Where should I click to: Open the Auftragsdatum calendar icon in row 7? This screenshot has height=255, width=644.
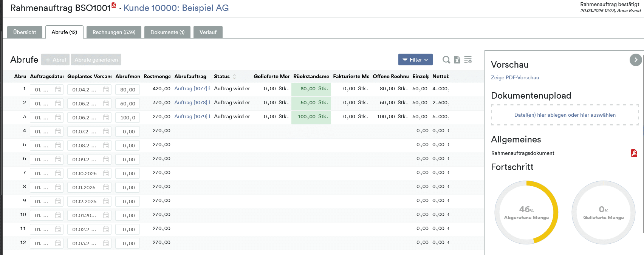58,173
